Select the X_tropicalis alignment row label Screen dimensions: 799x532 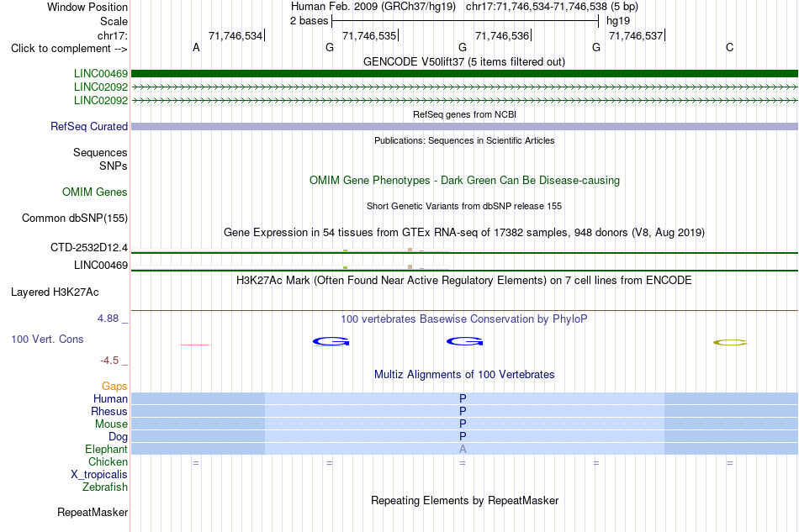coord(99,475)
